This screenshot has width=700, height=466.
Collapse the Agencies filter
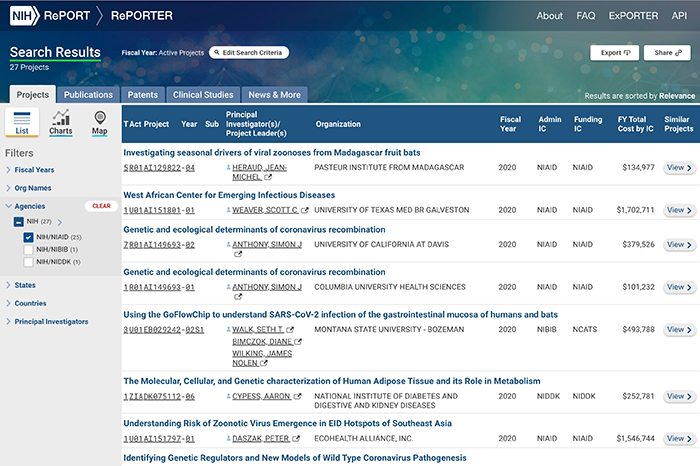coord(25,206)
